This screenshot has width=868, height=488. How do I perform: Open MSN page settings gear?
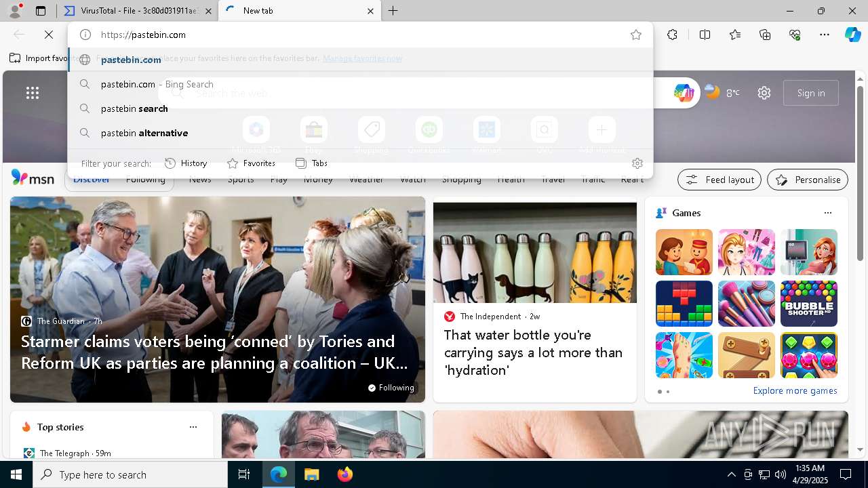pos(764,93)
